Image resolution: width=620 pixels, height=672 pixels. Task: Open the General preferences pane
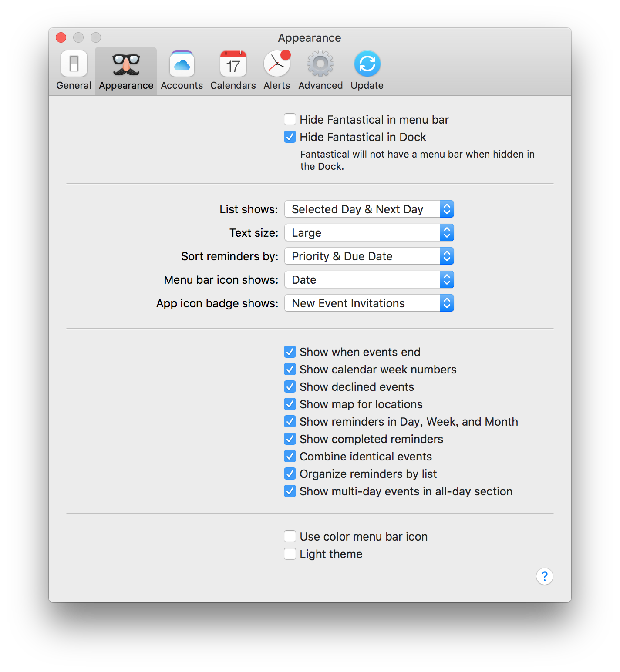[x=74, y=71]
